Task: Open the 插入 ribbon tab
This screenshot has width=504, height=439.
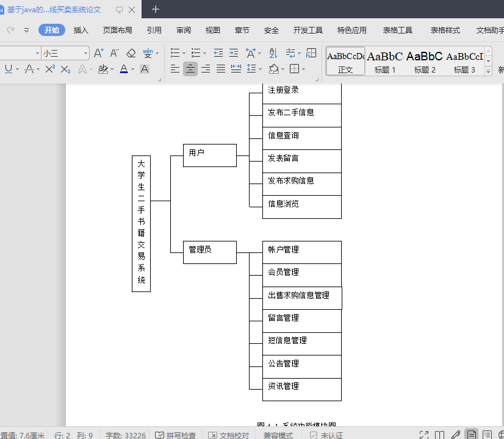Action: pos(81,30)
